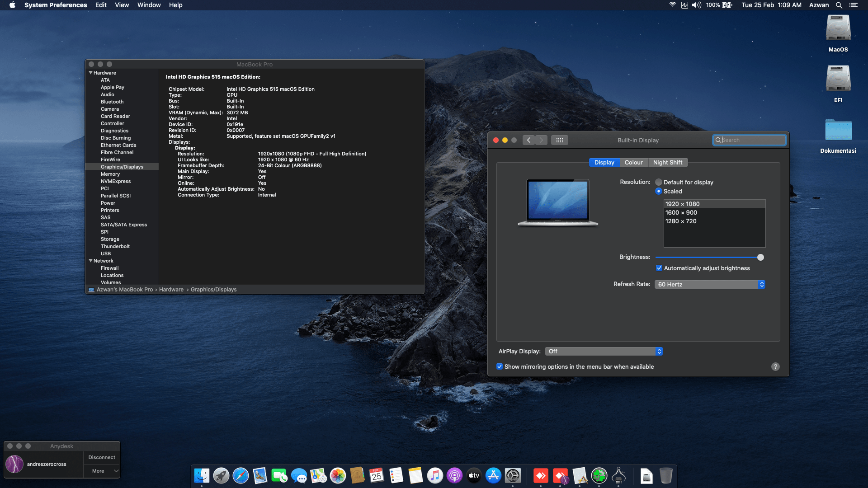Open the View menu
This screenshot has width=868, height=488.
122,5
